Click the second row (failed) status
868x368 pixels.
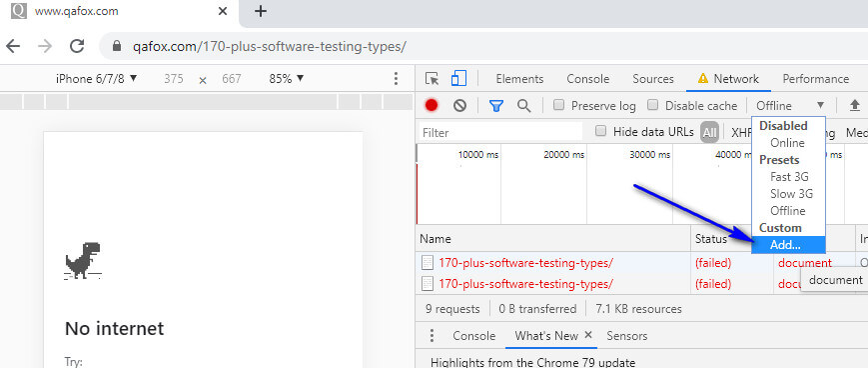click(x=713, y=284)
